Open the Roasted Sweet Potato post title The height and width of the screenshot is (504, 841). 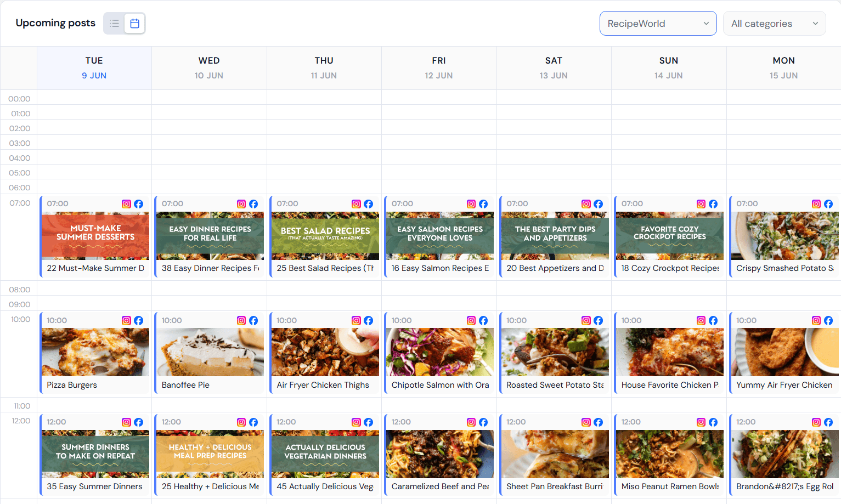click(555, 385)
